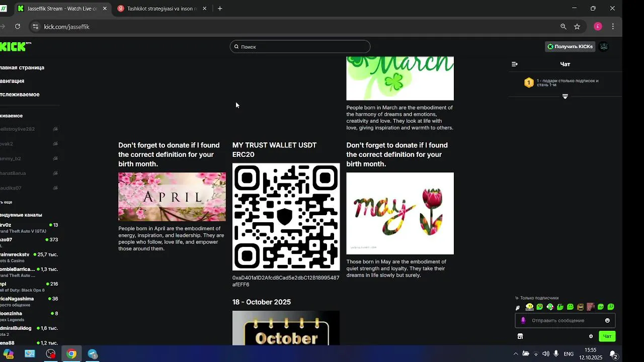Click the purple microphone icon in chat input
Viewport: 644px width, 362px height.
tap(523, 320)
